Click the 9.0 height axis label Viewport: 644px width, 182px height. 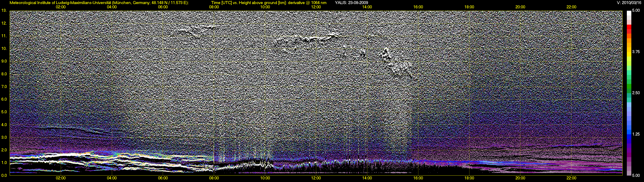[4, 61]
